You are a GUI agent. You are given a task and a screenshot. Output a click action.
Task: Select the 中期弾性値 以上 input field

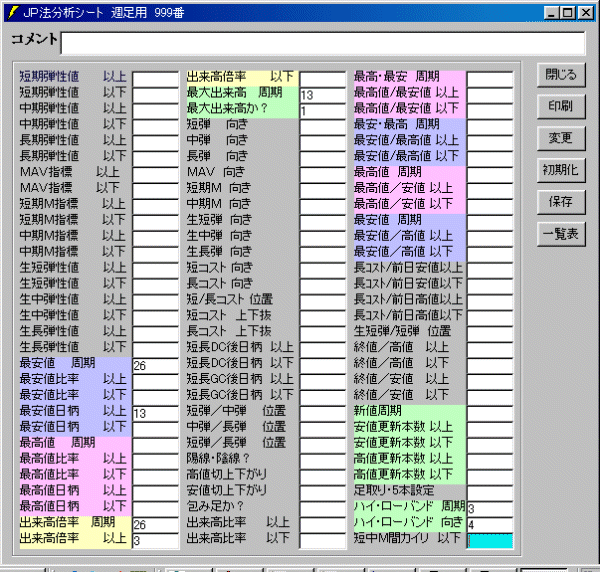tap(156, 111)
